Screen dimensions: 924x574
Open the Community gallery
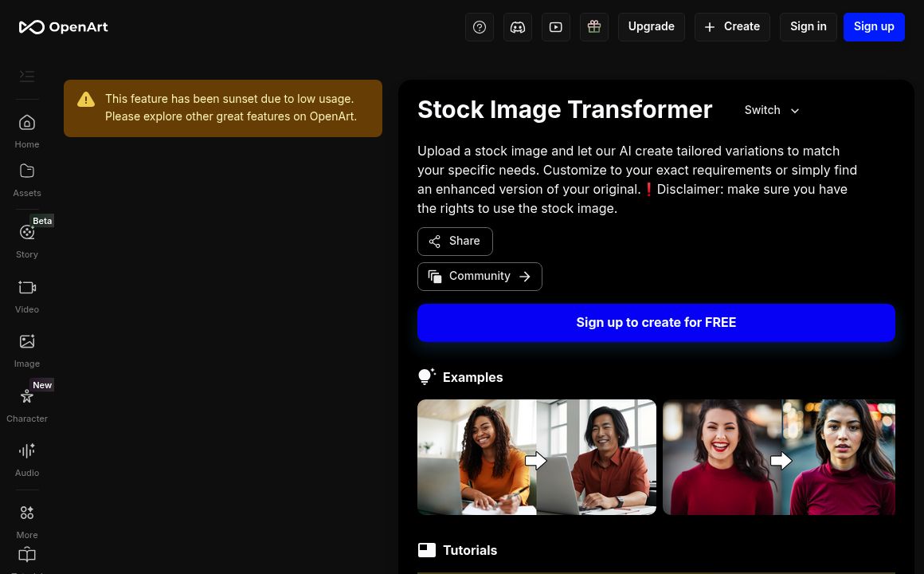480,276
